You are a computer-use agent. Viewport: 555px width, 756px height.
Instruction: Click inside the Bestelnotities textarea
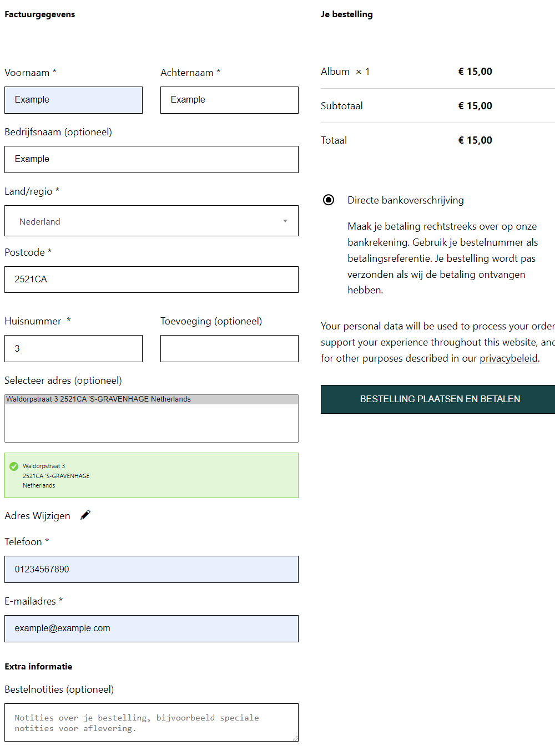(152, 722)
